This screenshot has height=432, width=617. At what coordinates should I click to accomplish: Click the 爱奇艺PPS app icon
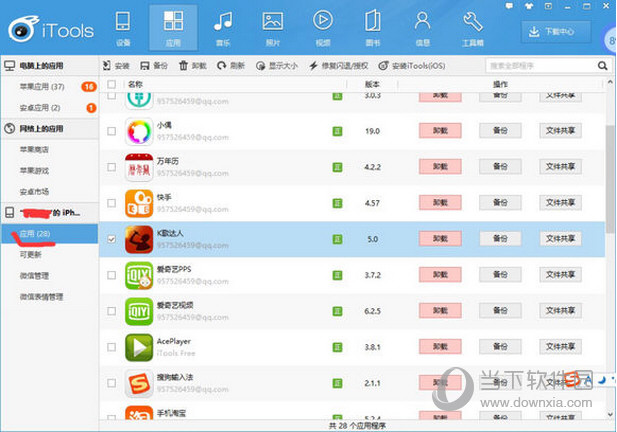[x=139, y=275]
